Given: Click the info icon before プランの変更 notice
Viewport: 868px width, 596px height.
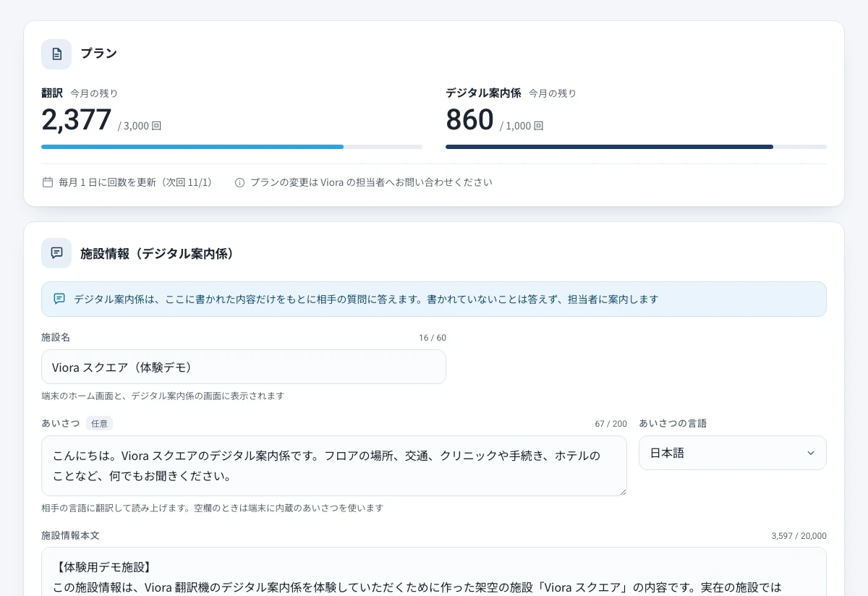Looking at the screenshot, I should (x=240, y=182).
